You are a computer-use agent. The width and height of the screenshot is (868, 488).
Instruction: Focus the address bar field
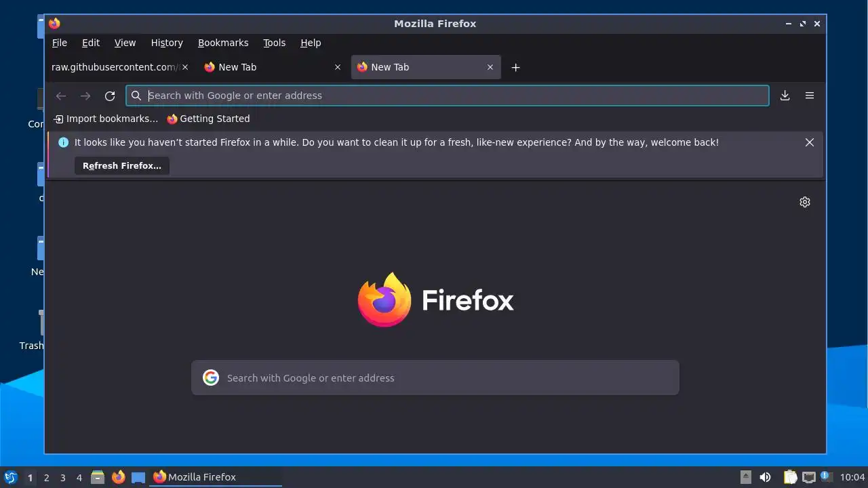pyautogui.click(x=448, y=96)
